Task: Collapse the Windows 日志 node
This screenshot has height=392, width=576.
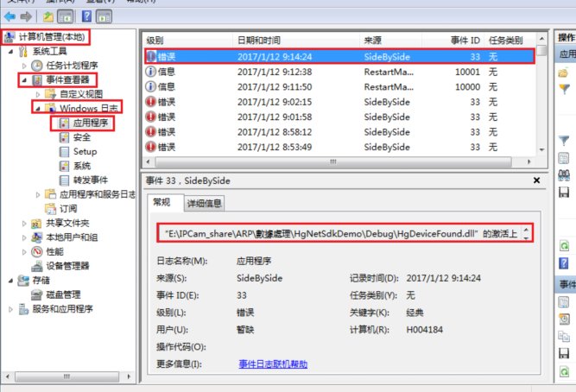Action: tap(38, 109)
